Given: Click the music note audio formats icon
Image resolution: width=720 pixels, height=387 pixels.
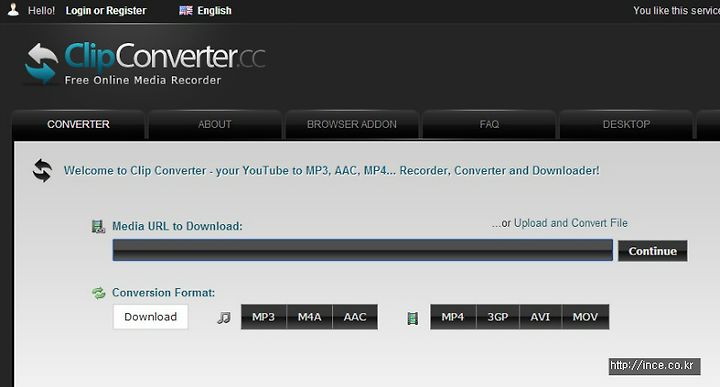Looking at the screenshot, I should point(224,317).
